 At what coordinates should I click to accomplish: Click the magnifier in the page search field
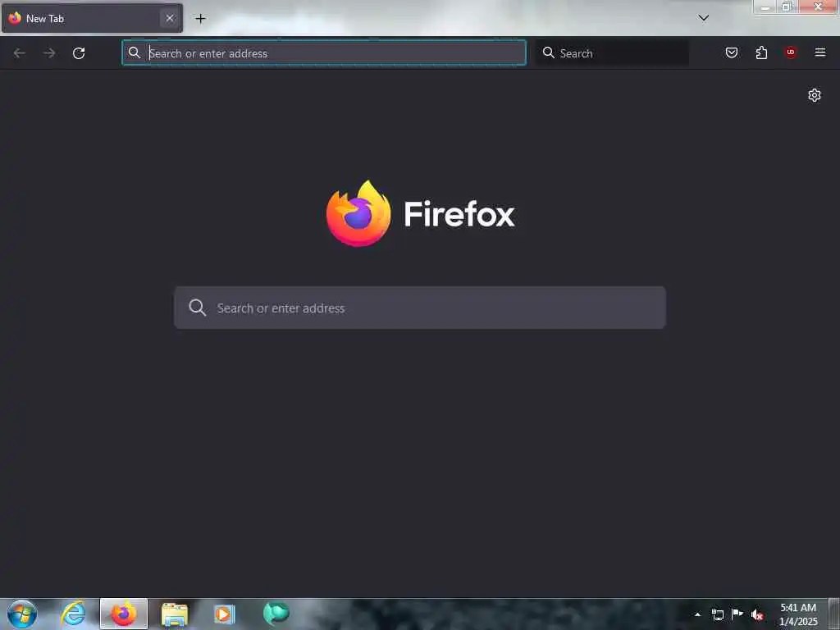(x=197, y=308)
